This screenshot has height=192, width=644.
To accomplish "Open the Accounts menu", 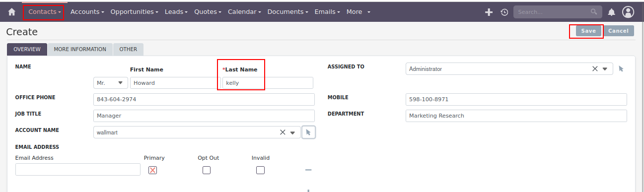I will coord(87,12).
